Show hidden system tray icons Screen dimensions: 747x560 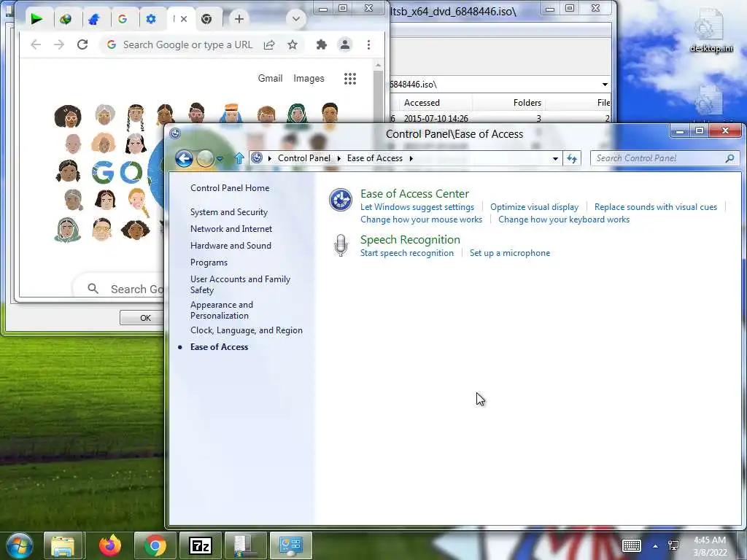click(656, 546)
